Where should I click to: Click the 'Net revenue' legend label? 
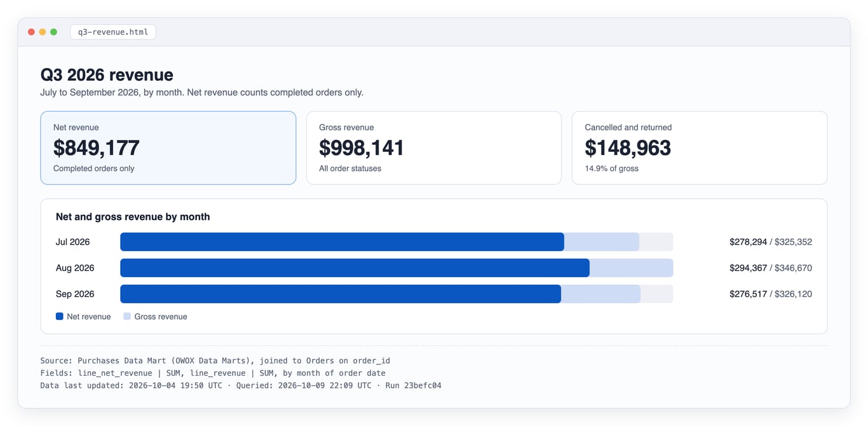coord(89,317)
